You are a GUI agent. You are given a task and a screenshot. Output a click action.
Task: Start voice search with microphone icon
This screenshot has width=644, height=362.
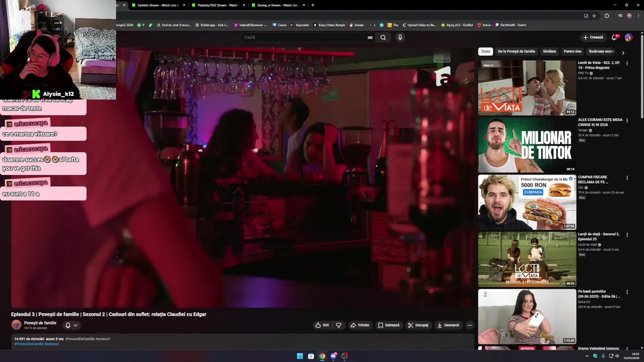click(400, 37)
